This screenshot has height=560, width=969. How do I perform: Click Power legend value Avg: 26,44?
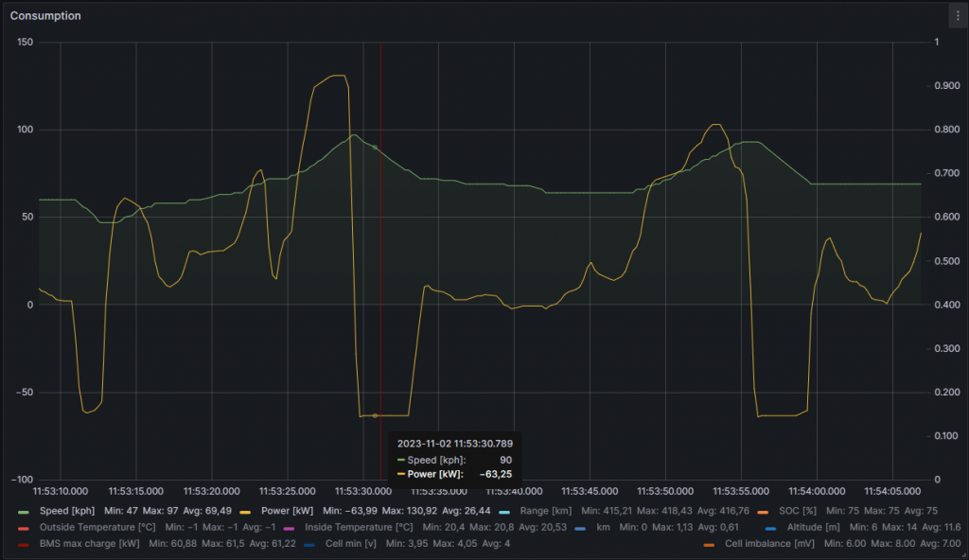[x=467, y=511]
